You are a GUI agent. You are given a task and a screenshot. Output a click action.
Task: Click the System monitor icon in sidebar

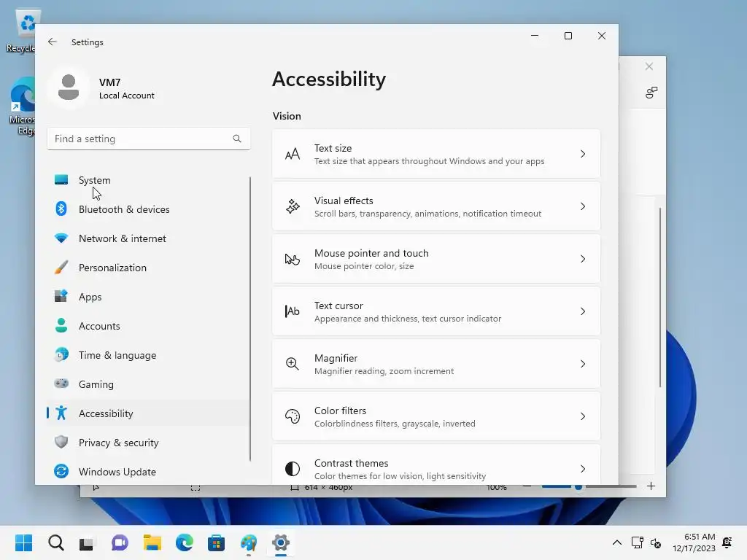61,179
